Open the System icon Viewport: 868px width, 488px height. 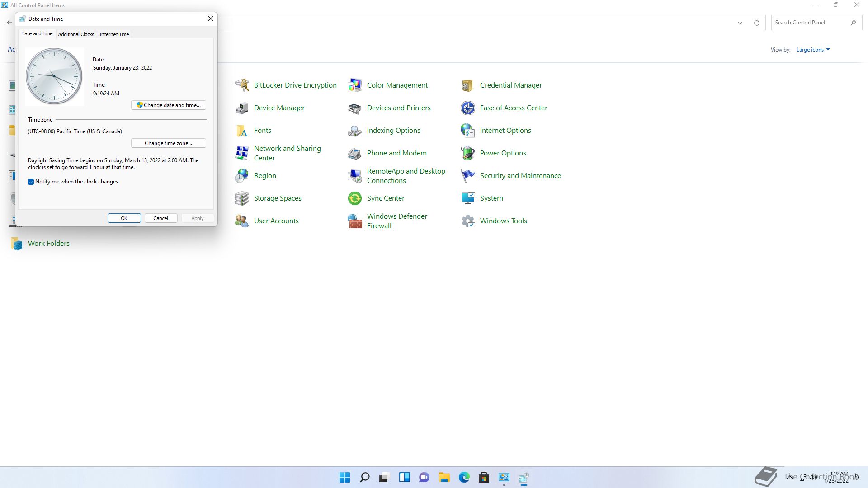click(x=468, y=198)
